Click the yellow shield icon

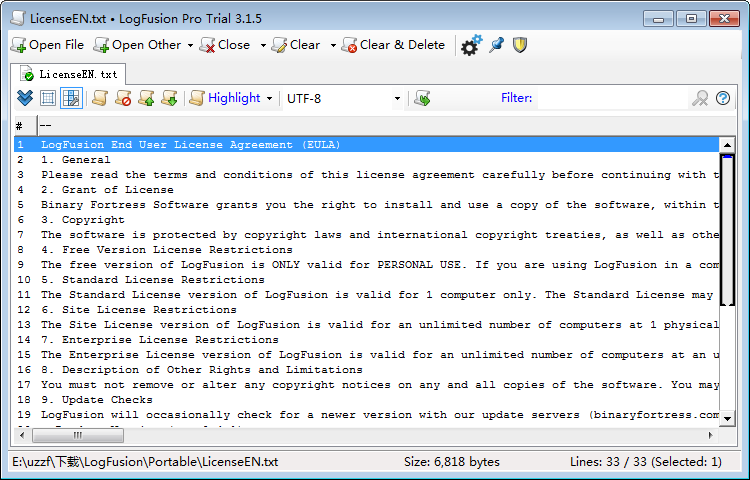click(520, 45)
